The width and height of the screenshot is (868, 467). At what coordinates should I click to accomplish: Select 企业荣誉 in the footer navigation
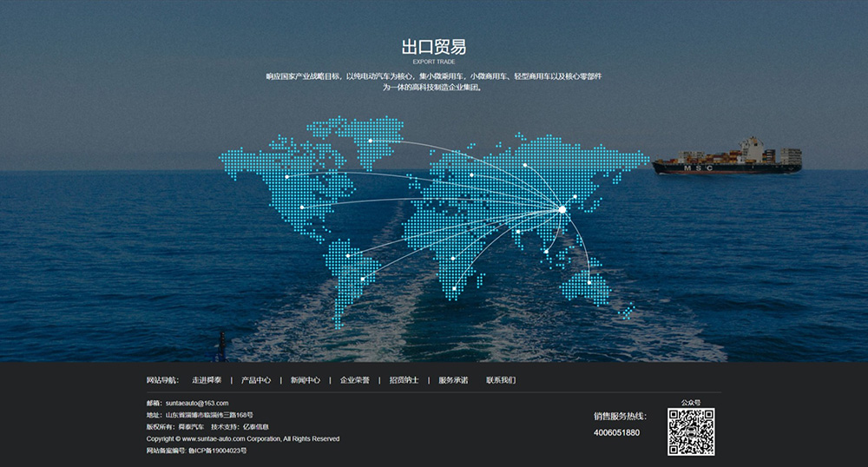[354, 380]
